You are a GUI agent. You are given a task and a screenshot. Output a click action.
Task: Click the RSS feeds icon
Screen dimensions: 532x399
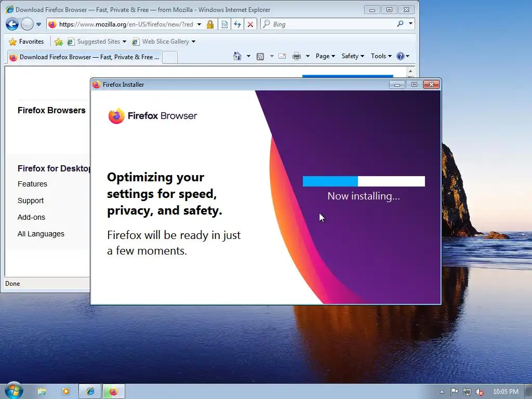tap(260, 56)
